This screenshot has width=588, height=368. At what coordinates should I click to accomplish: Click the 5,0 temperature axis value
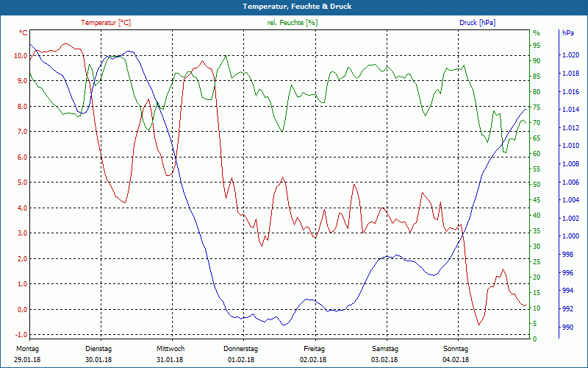click(x=22, y=182)
